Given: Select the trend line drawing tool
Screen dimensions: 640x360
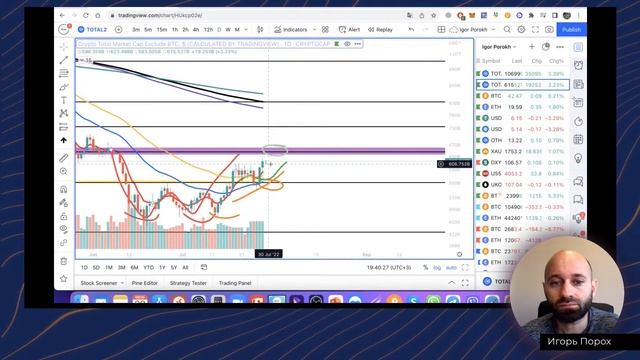Looking at the screenshot, I should [x=64, y=60].
